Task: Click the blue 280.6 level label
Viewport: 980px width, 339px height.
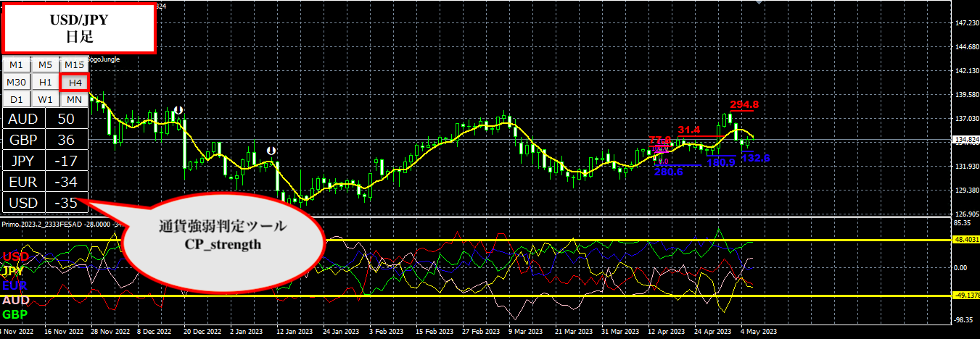Action: (668, 172)
